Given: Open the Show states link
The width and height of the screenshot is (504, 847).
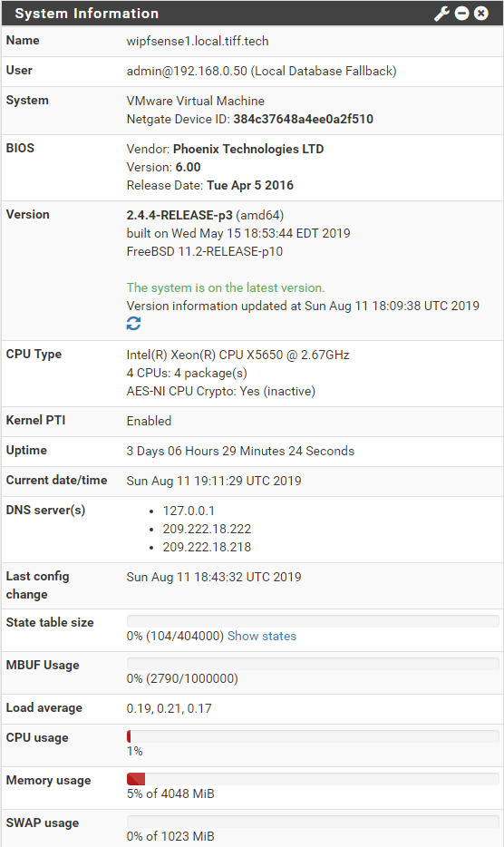Looking at the screenshot, I should (x=262, y=637).
